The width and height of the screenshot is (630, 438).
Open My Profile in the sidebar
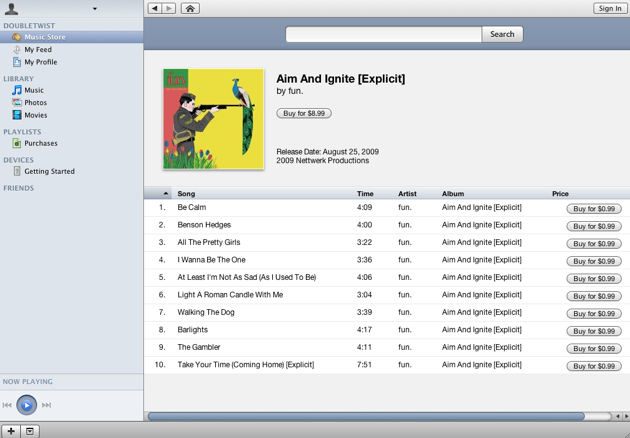click(41, 62)
